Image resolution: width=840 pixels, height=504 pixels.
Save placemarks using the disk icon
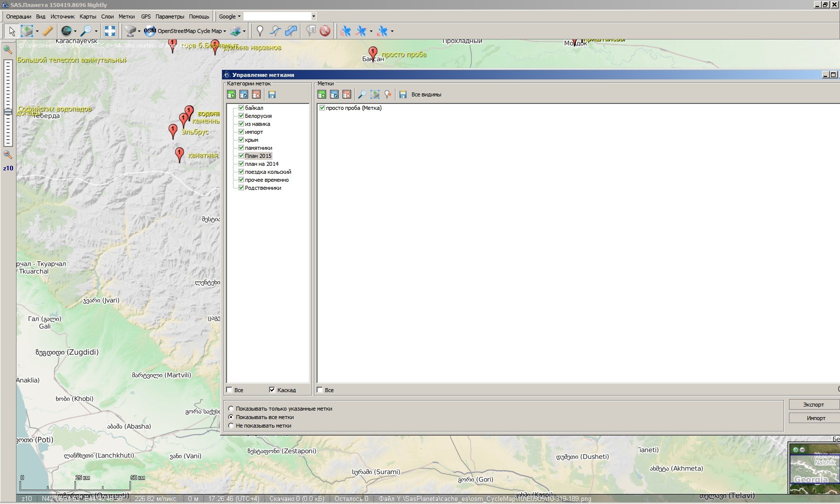point(403,94)
